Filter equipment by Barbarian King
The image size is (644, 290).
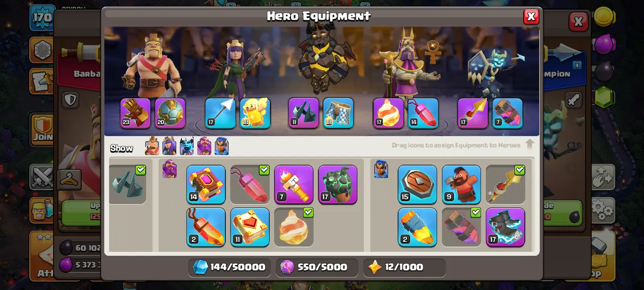[152, 146]
